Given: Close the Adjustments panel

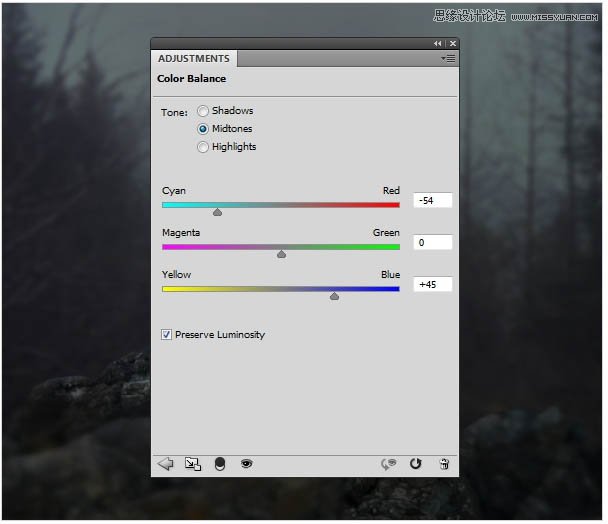Looking at the screenshot, I should 452,44.
